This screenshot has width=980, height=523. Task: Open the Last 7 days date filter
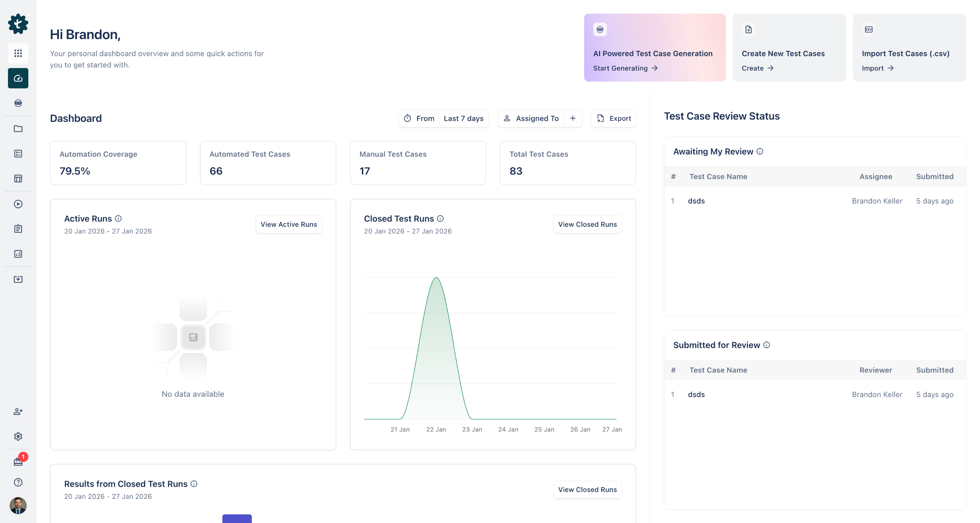click(463, 119)
